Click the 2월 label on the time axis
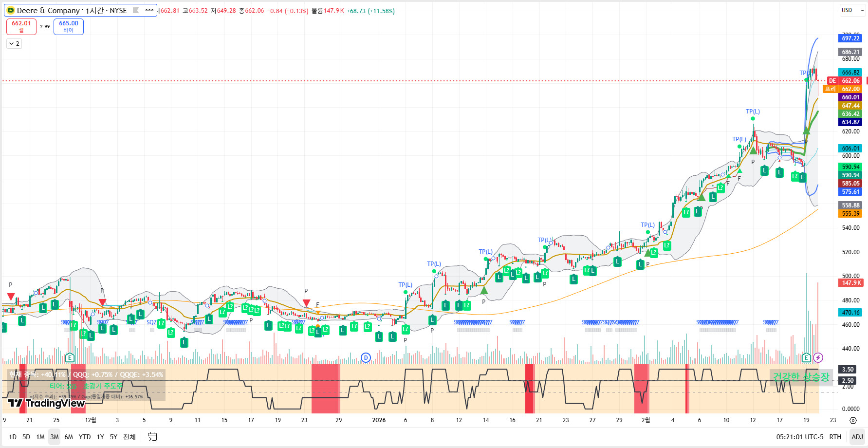The width and height of the screenshot is (868, 448). point(646,420)
